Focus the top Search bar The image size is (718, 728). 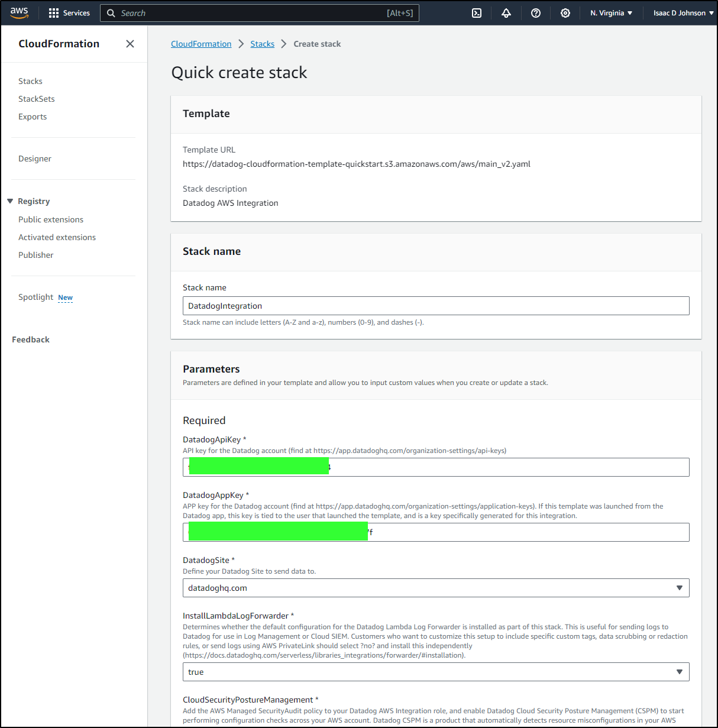(x=260, y=13)
